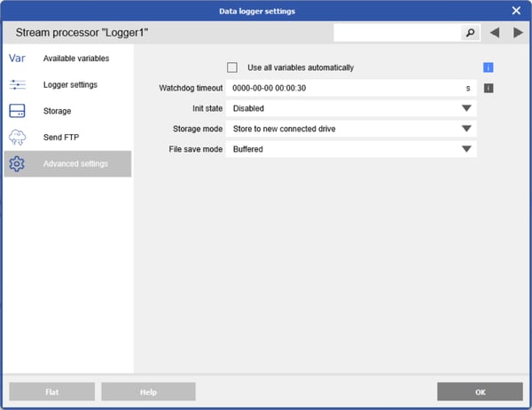Image resolution: width=532 pixels, height=410 pixels.
Task: Click the Advanced settings gear icon
Action: (17, 163)
